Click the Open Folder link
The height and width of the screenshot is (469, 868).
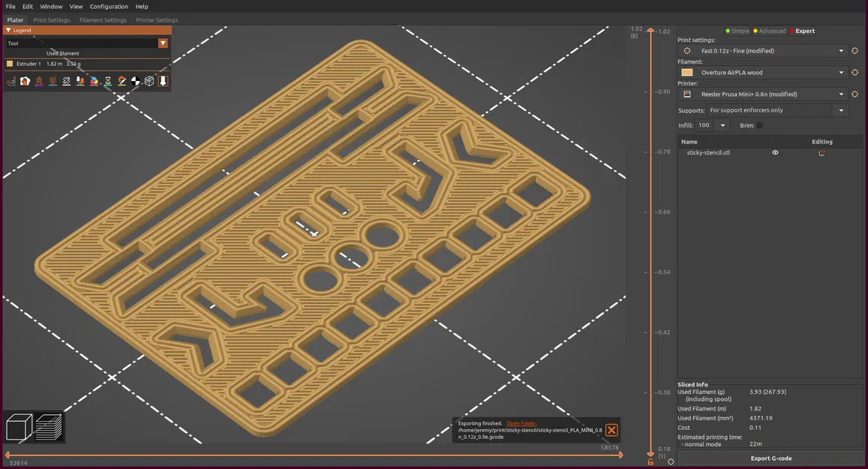pyautogui.click(x=521, y=424)
